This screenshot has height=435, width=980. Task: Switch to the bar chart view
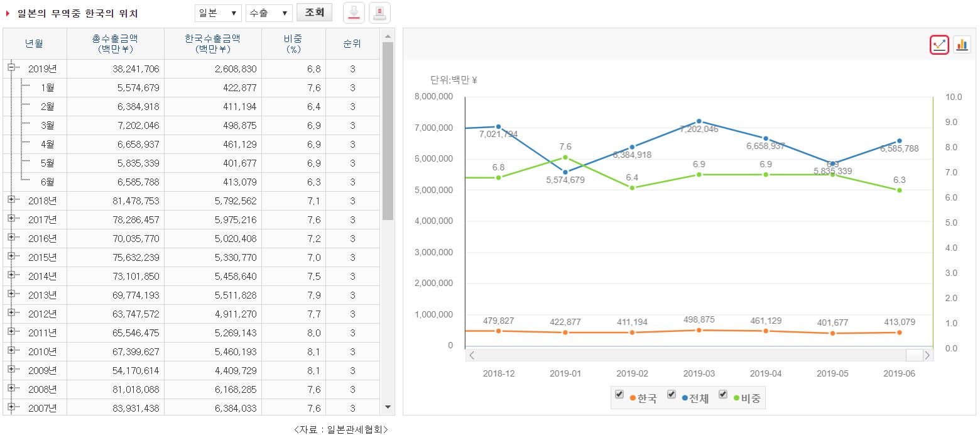962,45
